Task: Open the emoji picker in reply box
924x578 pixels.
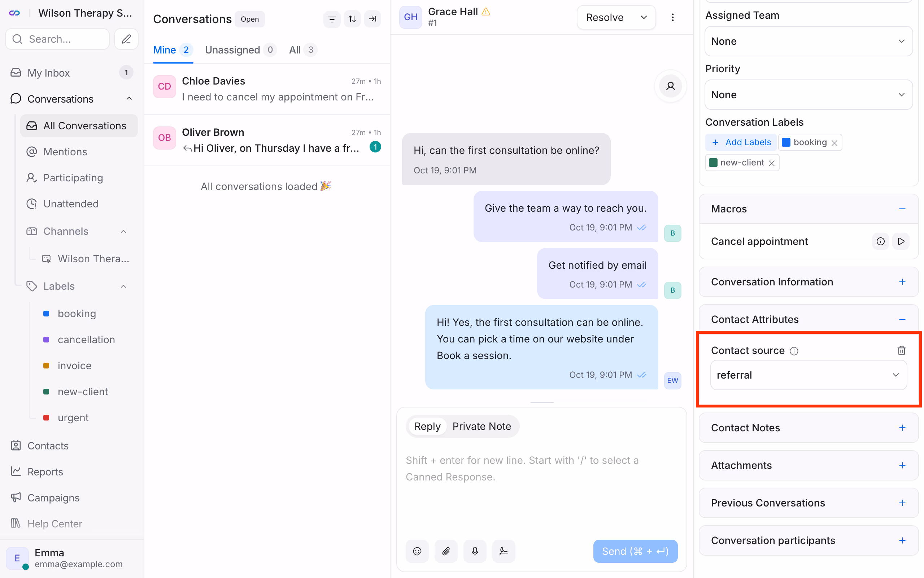Action: (417, 551)
